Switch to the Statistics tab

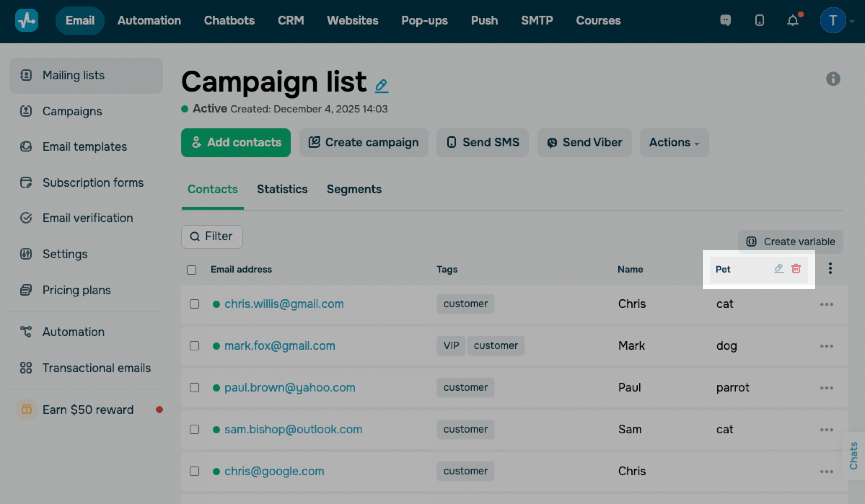click(x=282, y=189)
